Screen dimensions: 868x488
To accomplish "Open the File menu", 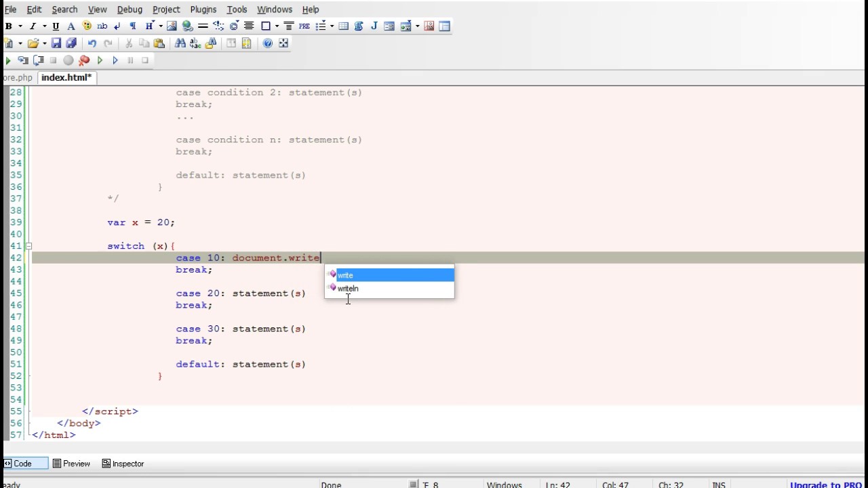I will [x=10, y=9].
